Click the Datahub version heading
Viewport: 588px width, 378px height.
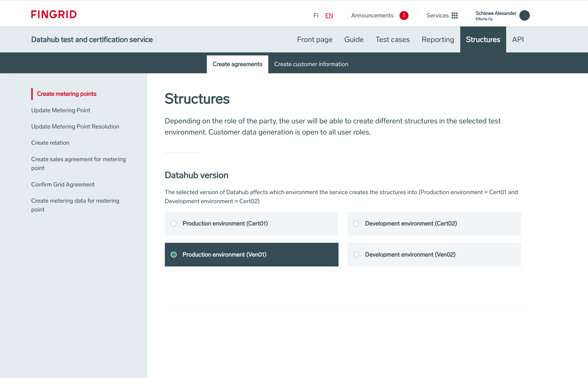(196, 175)
